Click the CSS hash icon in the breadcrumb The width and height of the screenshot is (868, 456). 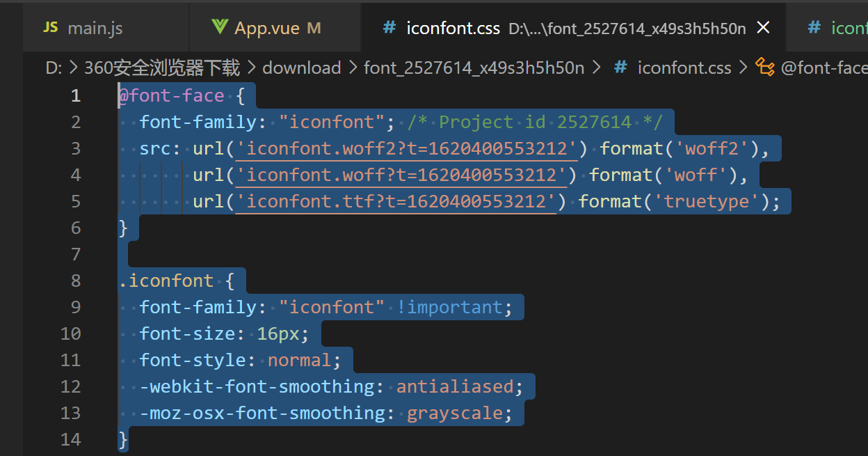pos(620,67)
